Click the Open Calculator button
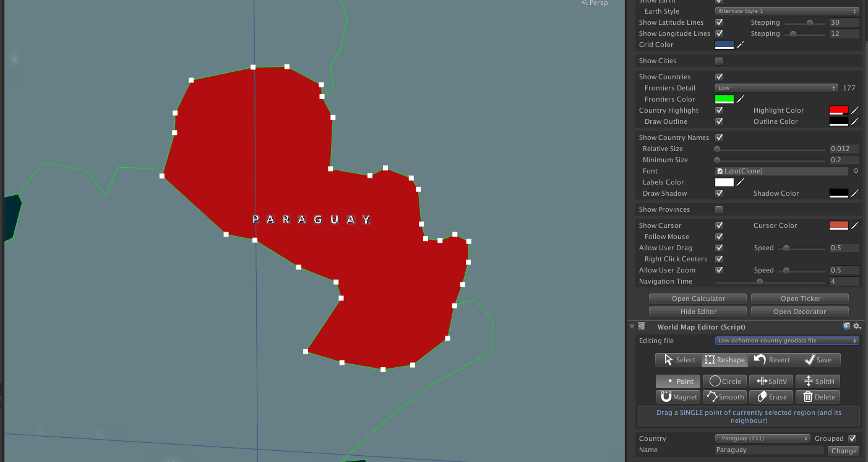 (698, 299)
